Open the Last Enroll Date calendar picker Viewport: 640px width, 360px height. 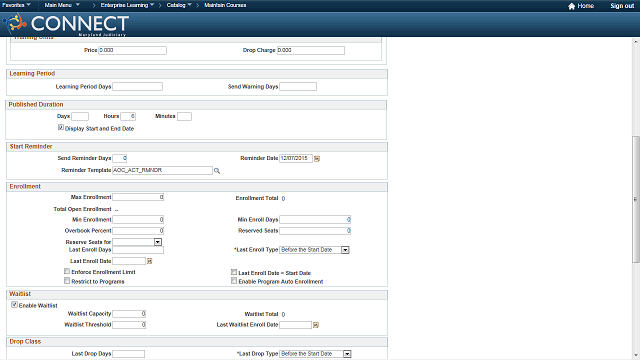(149, 261)
